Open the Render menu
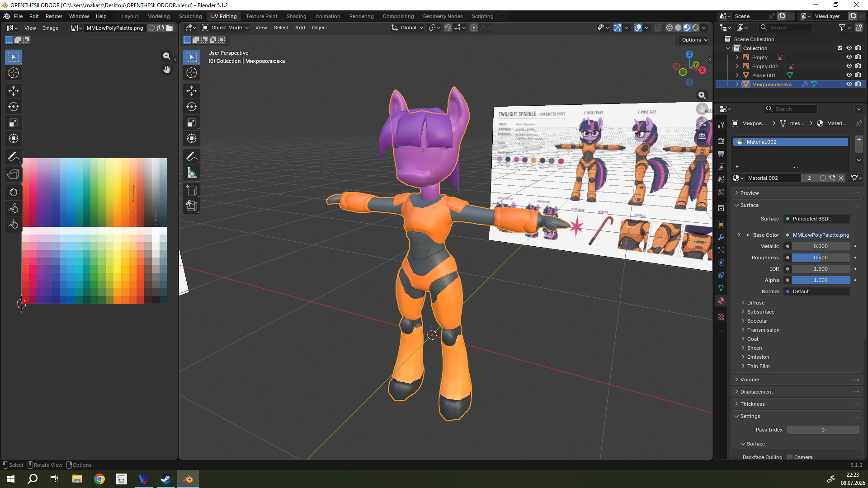868x488 pixels. [54, 16]
